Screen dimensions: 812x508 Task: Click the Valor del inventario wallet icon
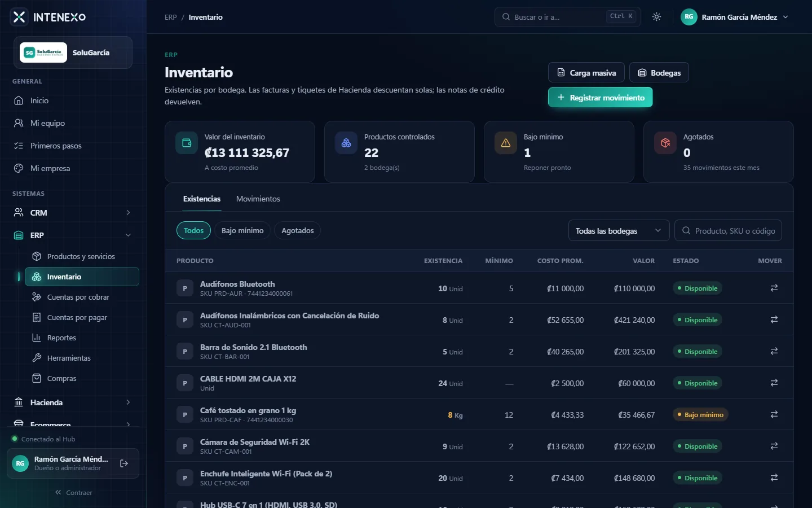[187, 143]
